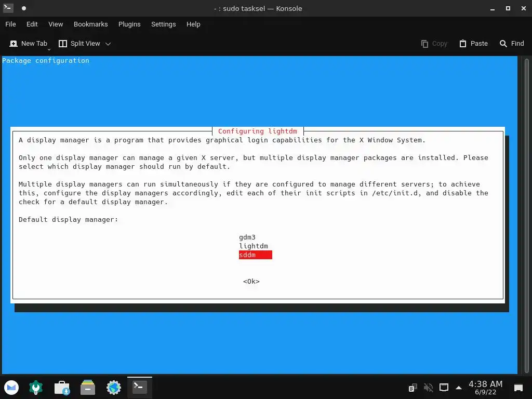
Task: Expand the New Tab dropdown arrow
Action: point(49,49)
